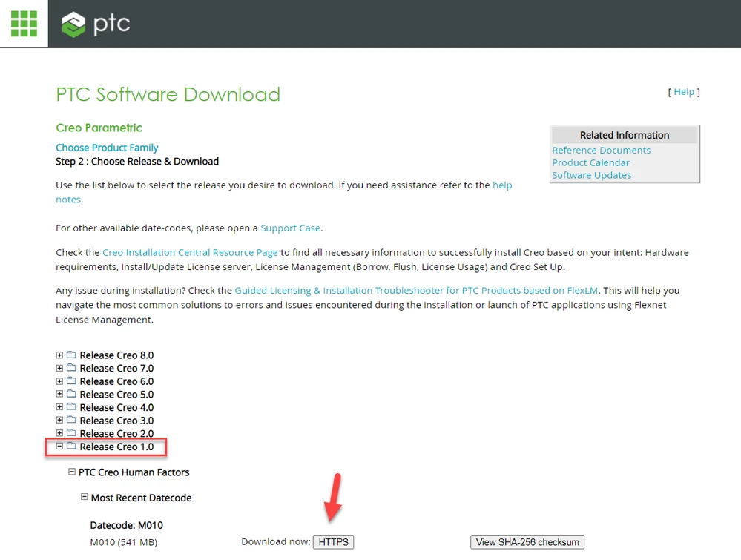Select Release Creo 7.0 label

(x=116, y=368)
